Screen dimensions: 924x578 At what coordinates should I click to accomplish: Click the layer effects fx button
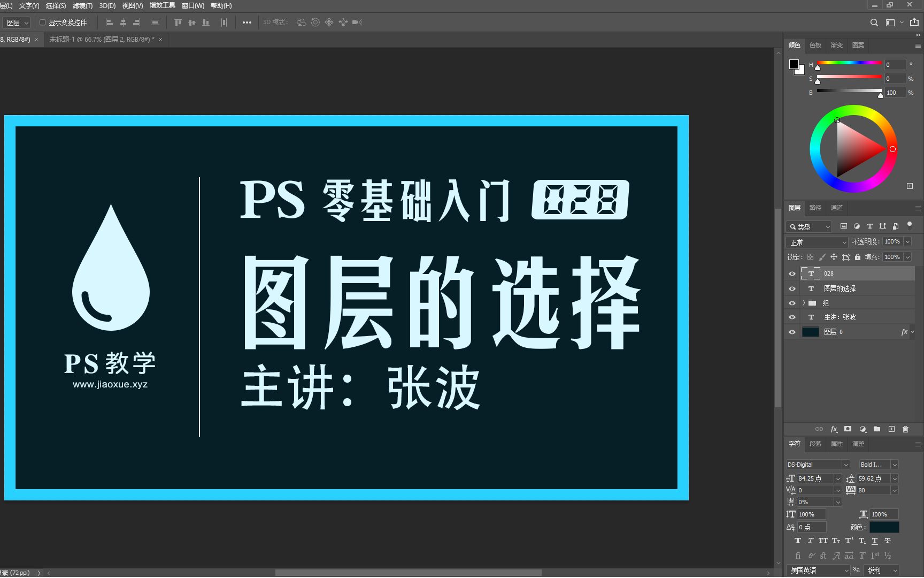(834, 429)
